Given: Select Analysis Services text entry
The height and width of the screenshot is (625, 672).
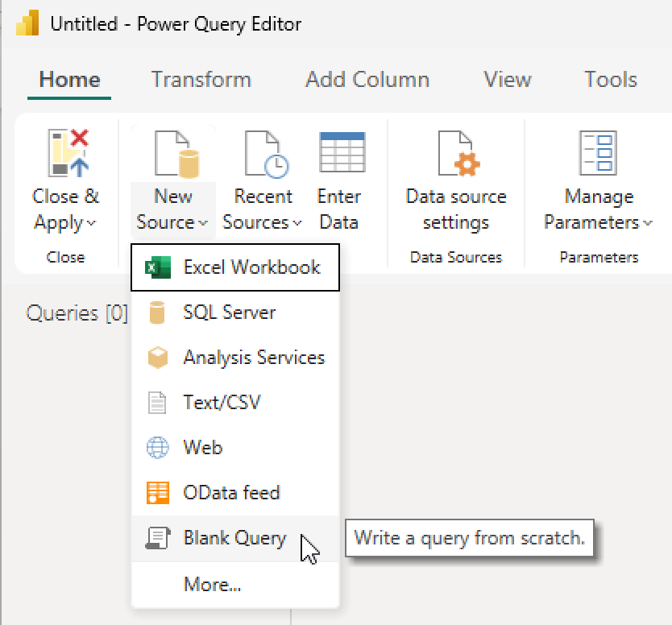Looking at the screenshot, I should click(x=254, y=358).
